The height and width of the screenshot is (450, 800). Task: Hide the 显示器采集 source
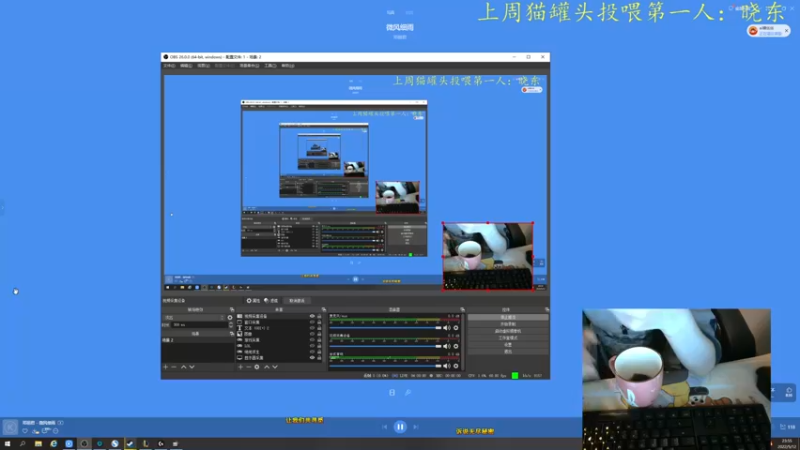pyautogui.click(x=312, y=358)
